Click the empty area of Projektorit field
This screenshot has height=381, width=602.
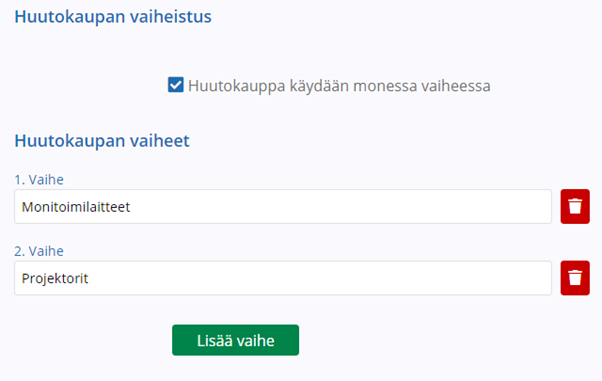pyautogui.click(x=319, y=278)
